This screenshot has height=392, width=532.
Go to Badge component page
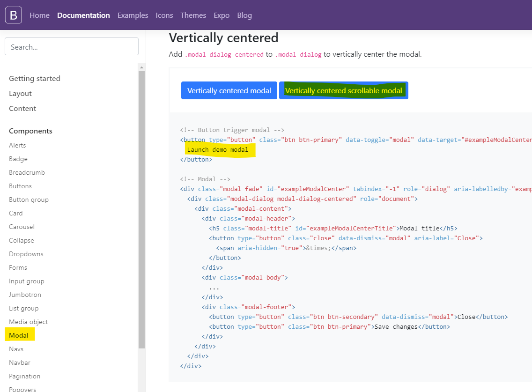click(x=18, y=159)
